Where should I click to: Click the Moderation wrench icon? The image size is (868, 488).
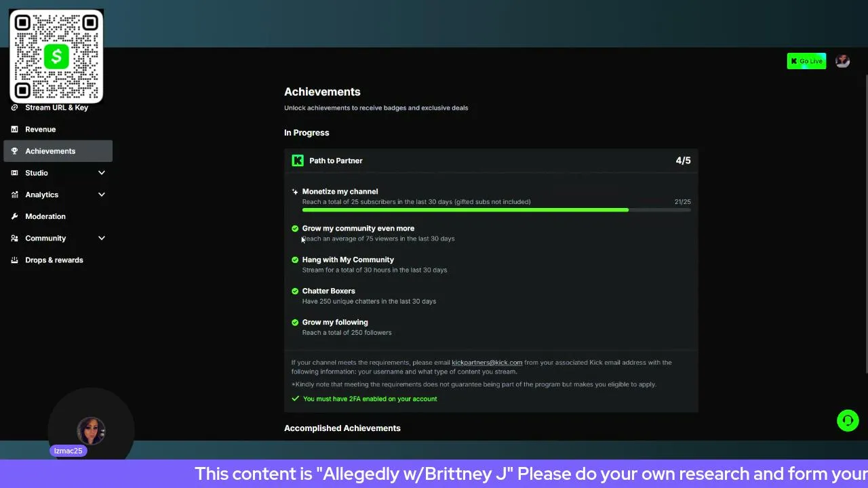tap(14, 216)
